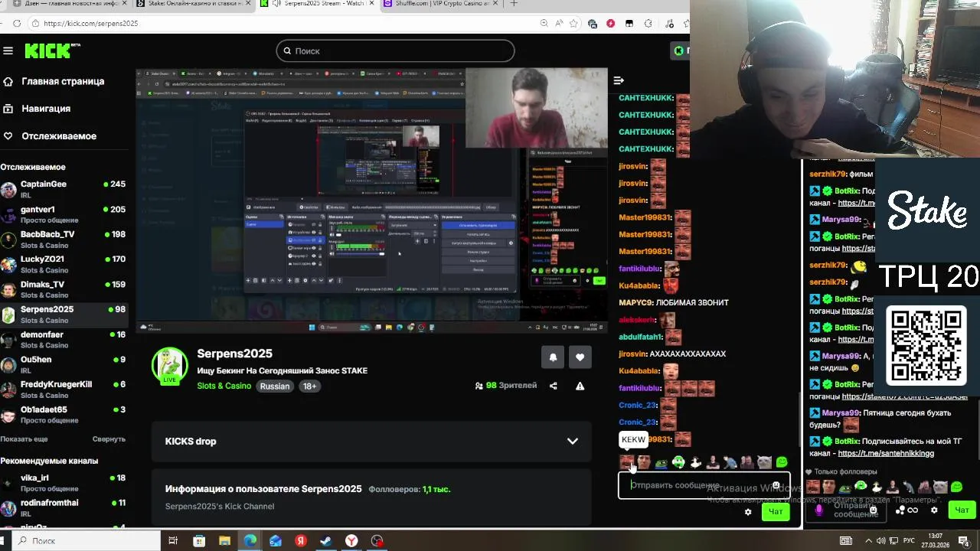
Task: Open CaptainGee channel
Action: [63, 189]
